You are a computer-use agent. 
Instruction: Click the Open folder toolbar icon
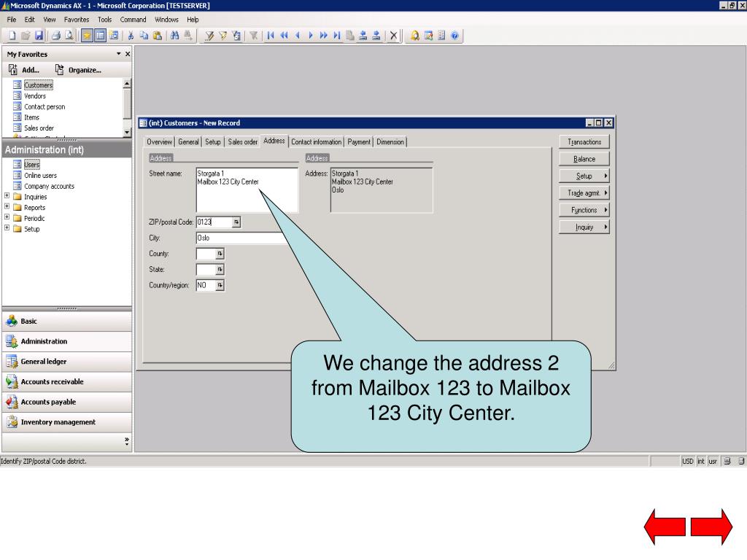pyautogui.click(x=26, y=35)
